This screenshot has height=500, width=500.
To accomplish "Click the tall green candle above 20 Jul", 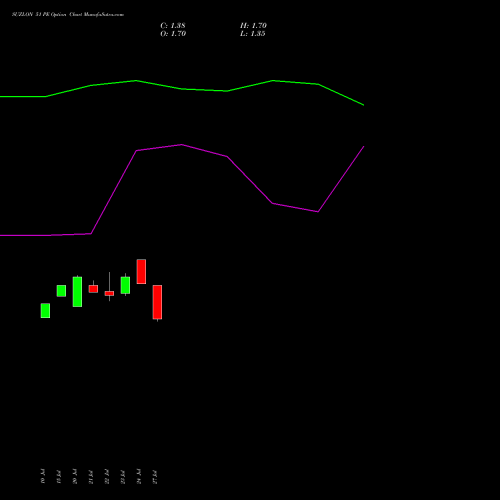I will 77,292.
